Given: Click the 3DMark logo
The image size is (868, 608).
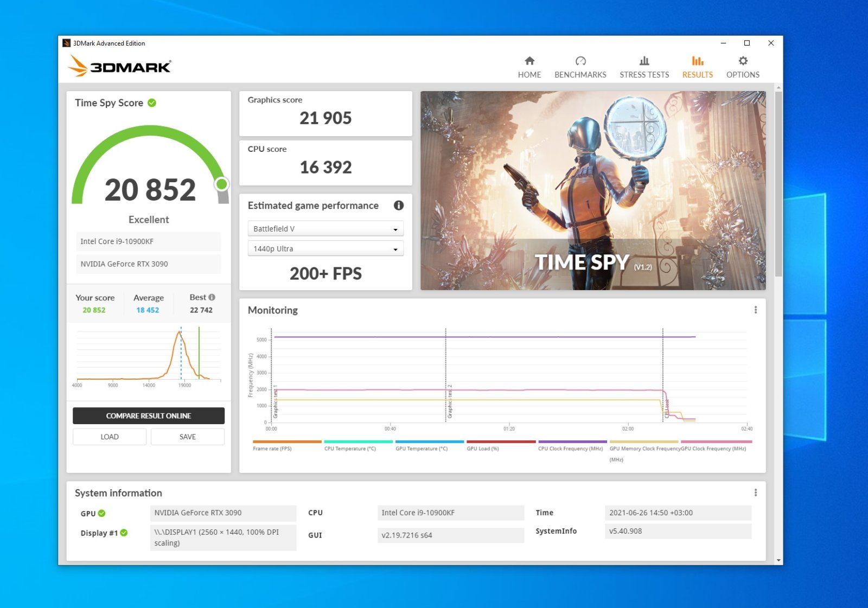Looking at the screenshot, I should [x=120, y=66].
